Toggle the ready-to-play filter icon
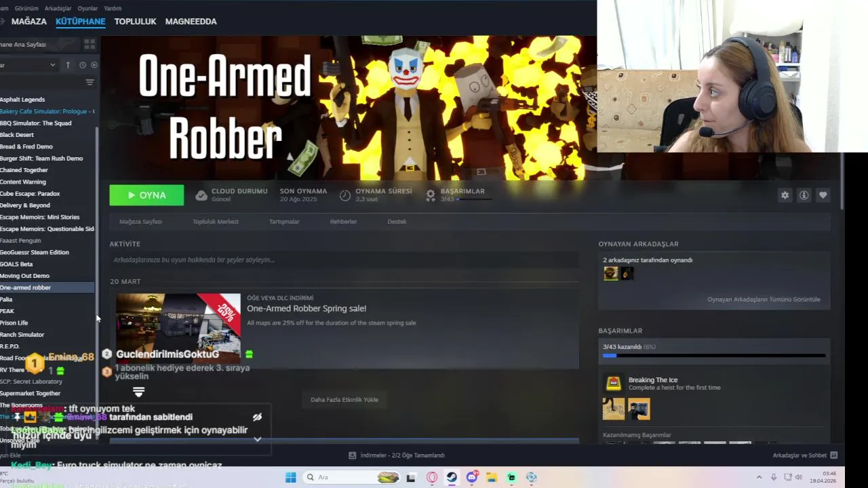Viewport: 868px width, 488px height. click(94, 65)
